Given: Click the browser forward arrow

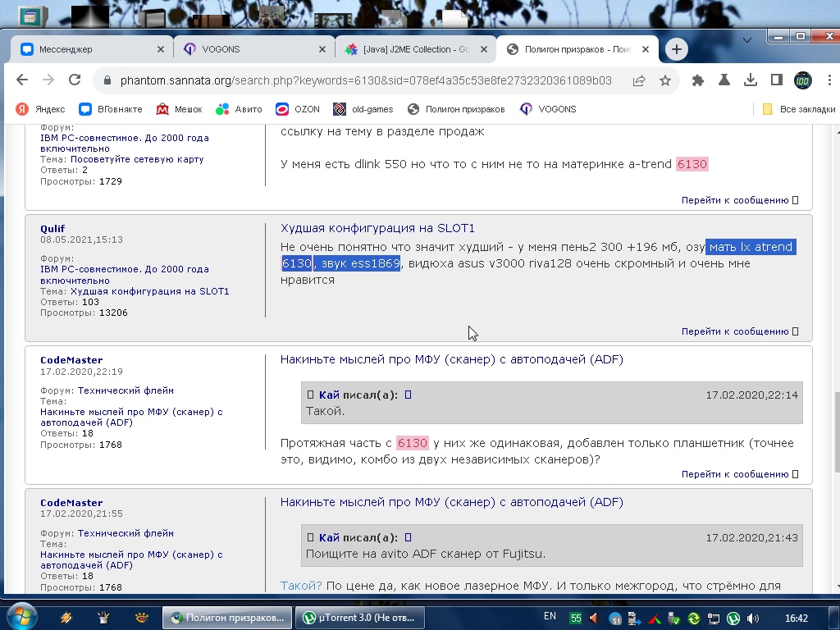Looking at the screenshot, I should tap(48, 80).
